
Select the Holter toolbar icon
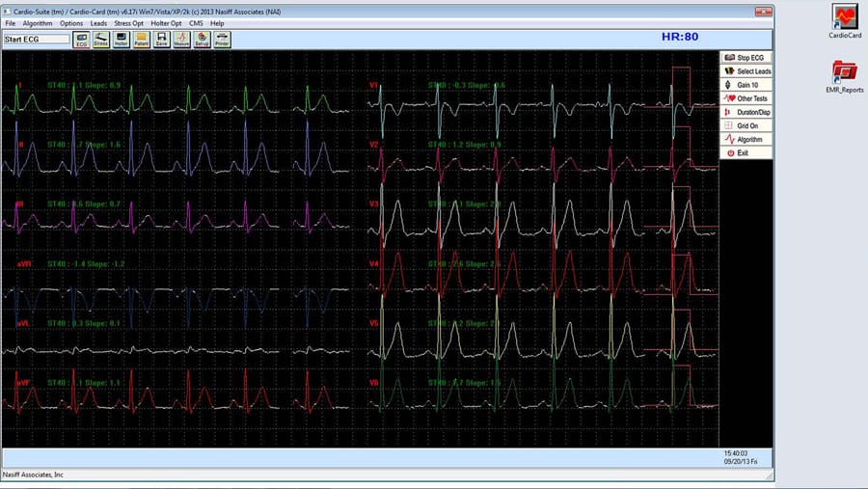click(x=122, y=40)
